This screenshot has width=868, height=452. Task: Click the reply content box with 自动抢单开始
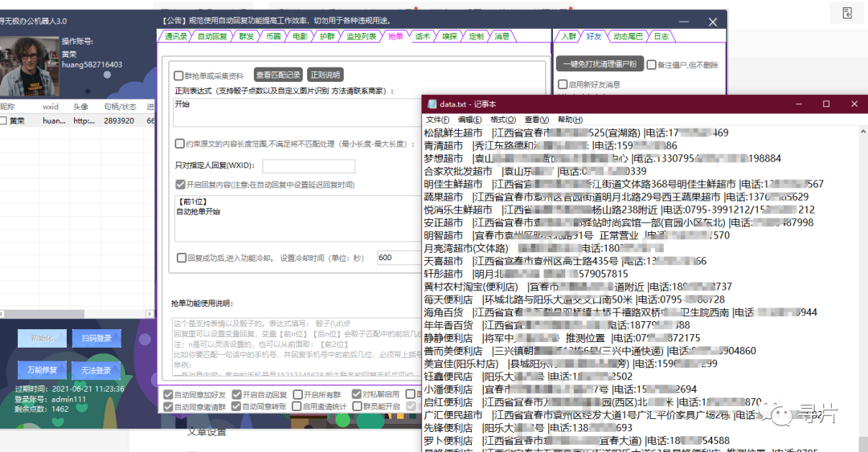[x=298, y=218]
